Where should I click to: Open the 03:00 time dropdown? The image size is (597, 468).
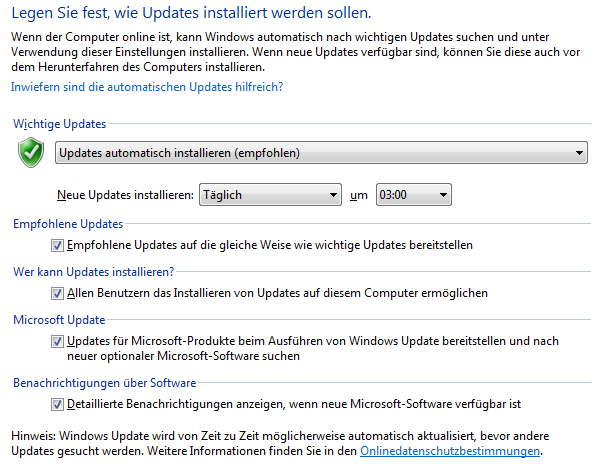pos(414,195)
